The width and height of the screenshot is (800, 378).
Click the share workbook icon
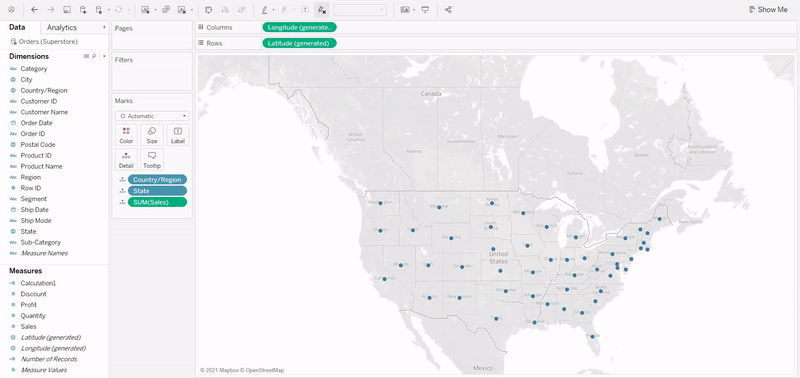pos(448,10)
